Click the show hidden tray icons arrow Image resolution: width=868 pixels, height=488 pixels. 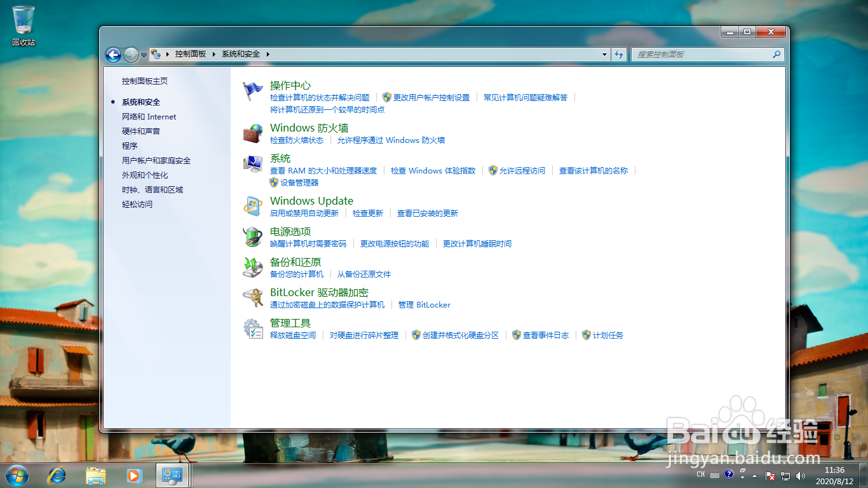tap(754, 475)
